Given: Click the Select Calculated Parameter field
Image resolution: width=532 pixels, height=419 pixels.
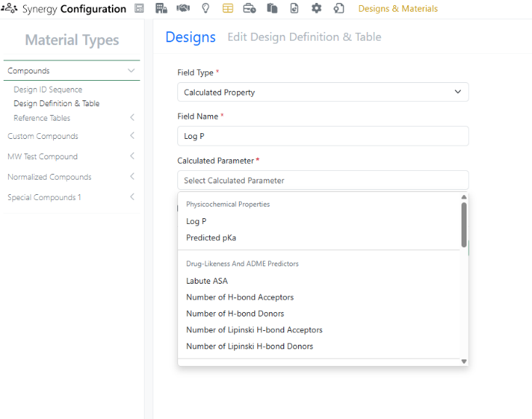Looking at the screenshot, I should [x=323, y=180].
